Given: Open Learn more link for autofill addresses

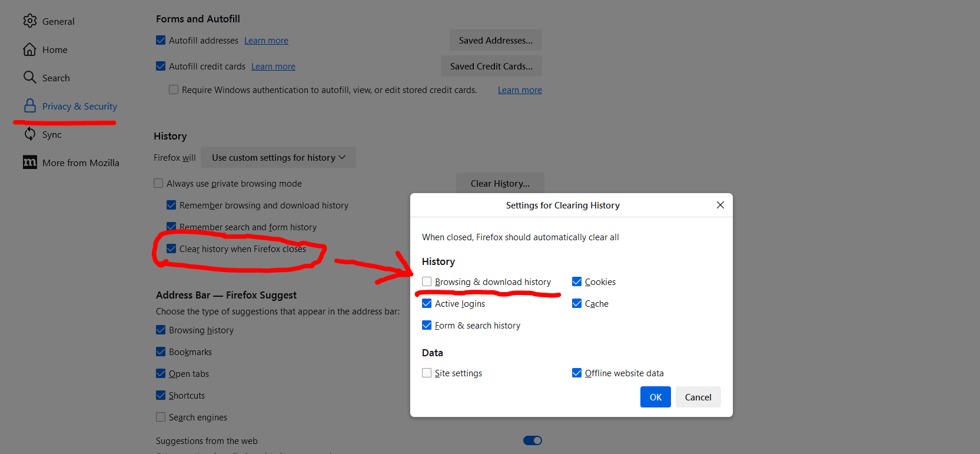Looking at the screenshot, I should pos(266,41).
